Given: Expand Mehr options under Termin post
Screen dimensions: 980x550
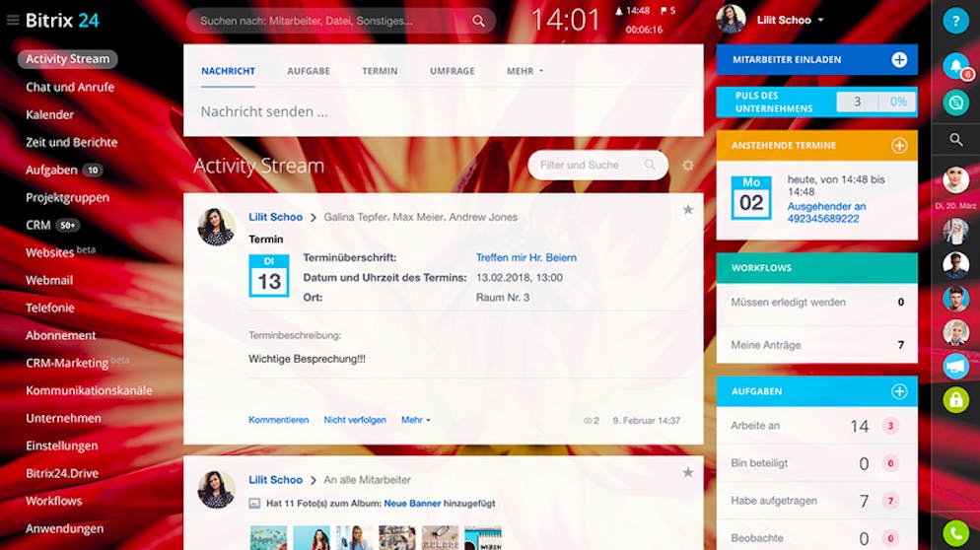Looking at the screenshot, I should (415, 420).
